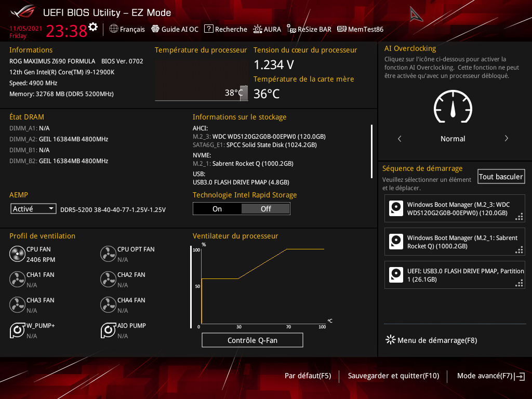Click Tout basculer button
The height and width of the screenshot is (399, 532).
[x=501, y=177]
